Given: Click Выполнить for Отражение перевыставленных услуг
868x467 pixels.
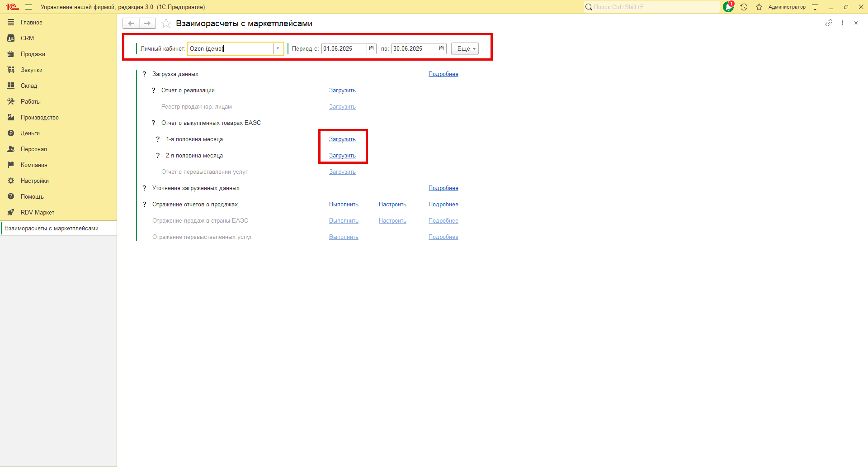Looking at the screenshot, I should point(344,237).
